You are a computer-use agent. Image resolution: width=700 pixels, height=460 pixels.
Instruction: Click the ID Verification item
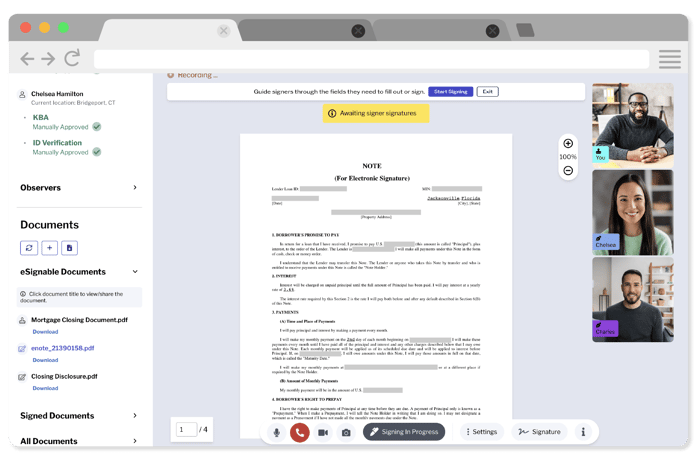[x=57, y=143]
